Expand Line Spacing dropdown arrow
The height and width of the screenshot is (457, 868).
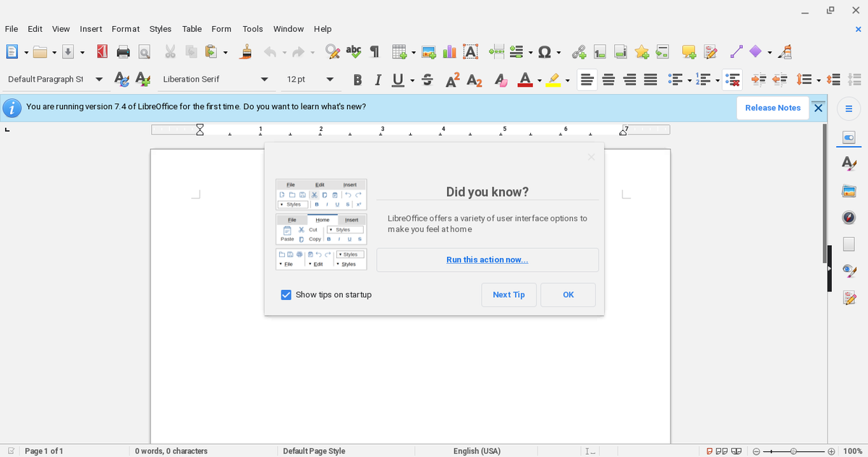pos(819,80)
